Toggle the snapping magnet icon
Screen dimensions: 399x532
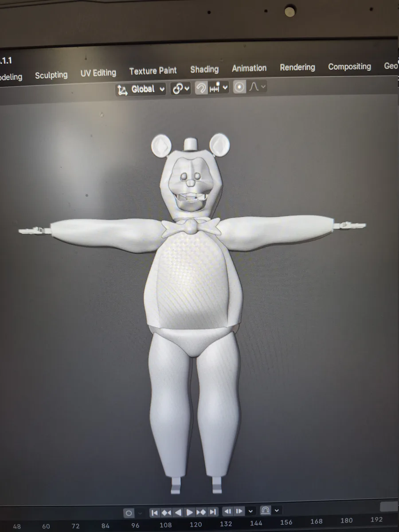201,88
